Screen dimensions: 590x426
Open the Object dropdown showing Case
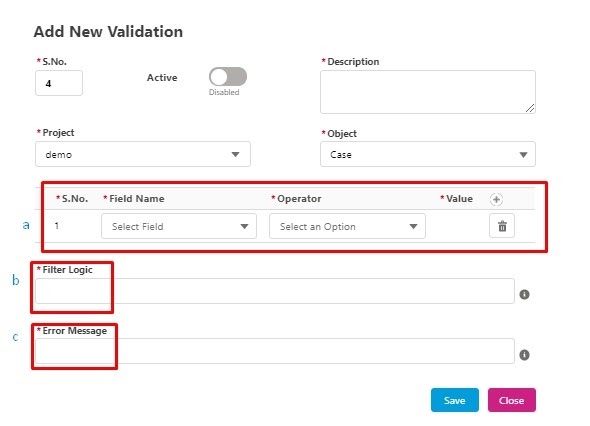tap(428, 154)
